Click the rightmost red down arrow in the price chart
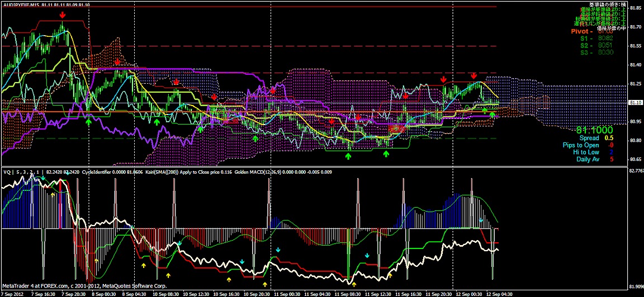This screenshot has height=297, width=644. coord(473,75)
